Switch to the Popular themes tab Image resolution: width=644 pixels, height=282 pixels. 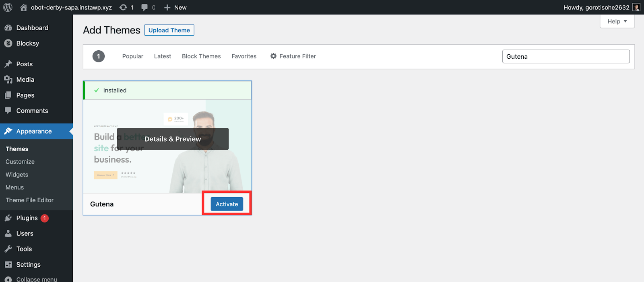click(x=133, y=56)
